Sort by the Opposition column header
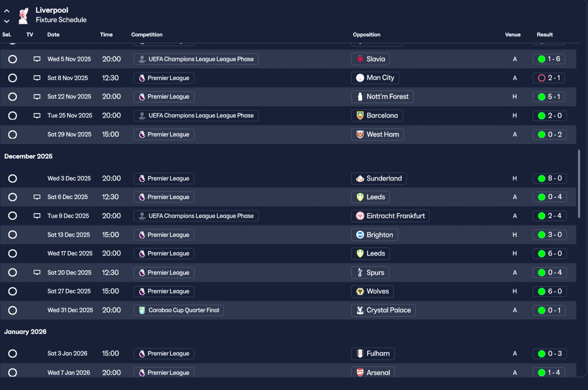The image size is (588, 390). pos(367,35)
